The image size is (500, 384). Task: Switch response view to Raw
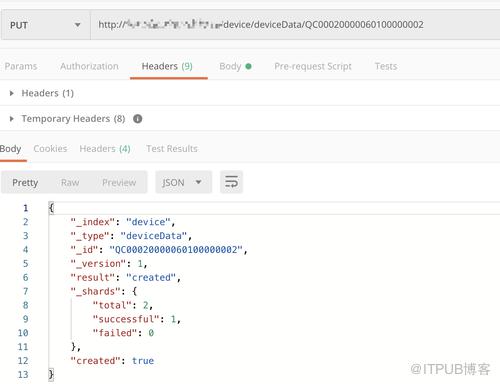click(70, 182)
